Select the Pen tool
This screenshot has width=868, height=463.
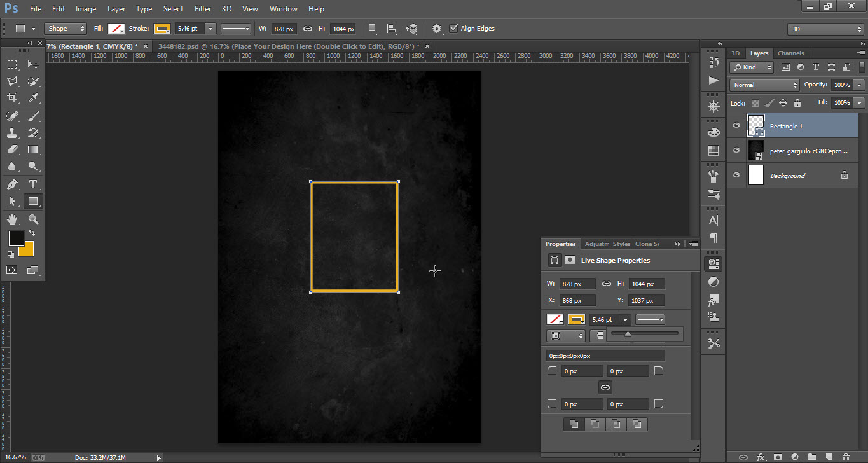click(x=11, y=184)
